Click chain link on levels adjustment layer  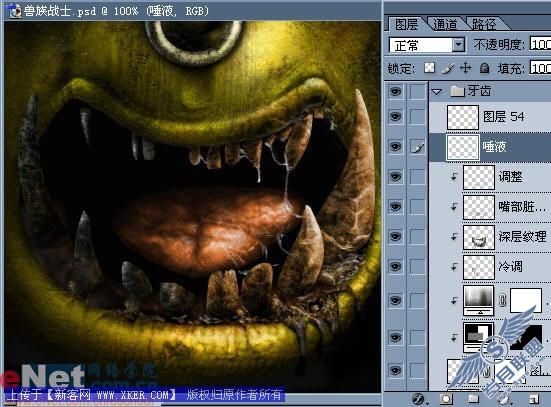point(503,301)
